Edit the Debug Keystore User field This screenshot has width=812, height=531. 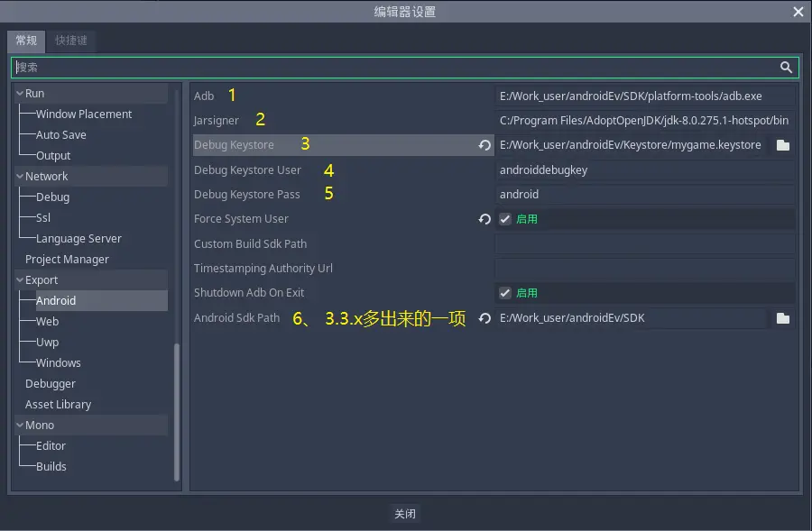pos(645,170)
